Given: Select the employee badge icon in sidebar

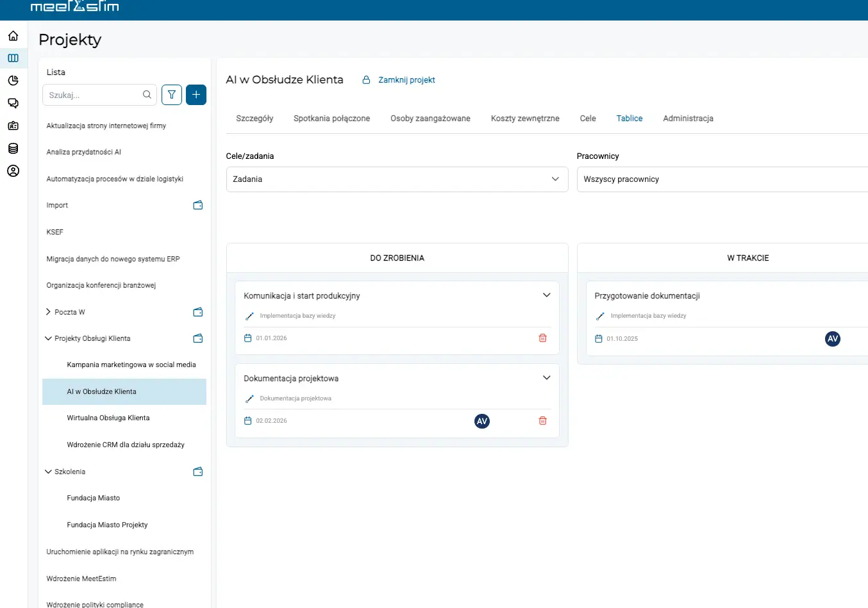Looking at the screenshot, I should 13,126.
